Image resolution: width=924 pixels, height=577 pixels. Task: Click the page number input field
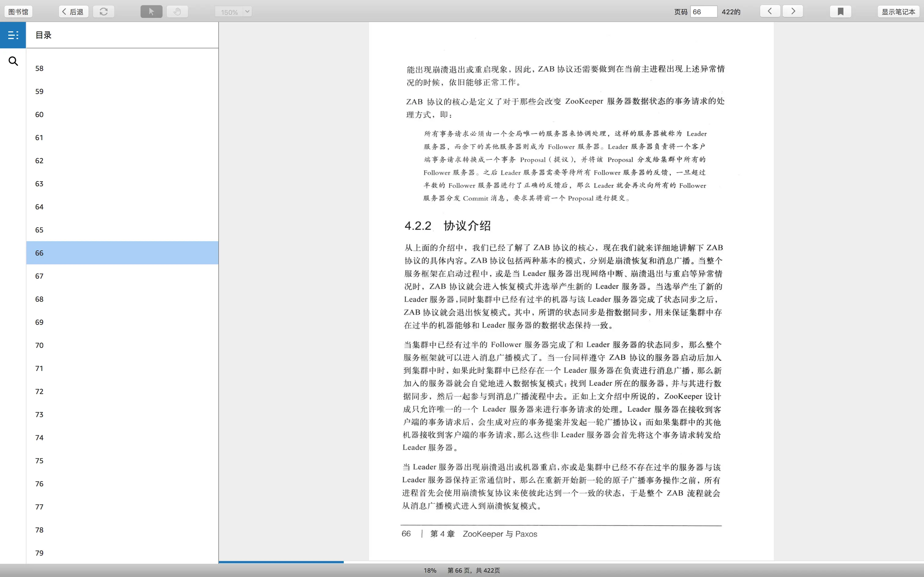coord(703,12)
